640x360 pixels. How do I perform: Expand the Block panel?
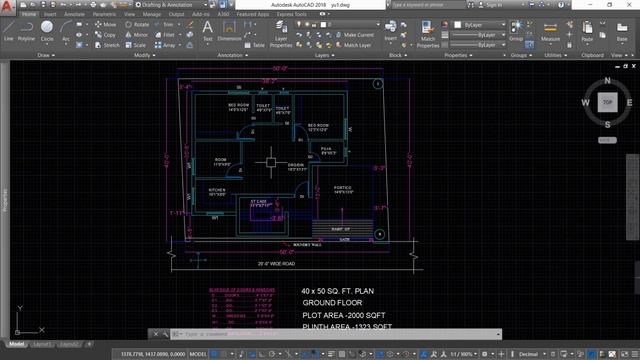coord(398,55)
